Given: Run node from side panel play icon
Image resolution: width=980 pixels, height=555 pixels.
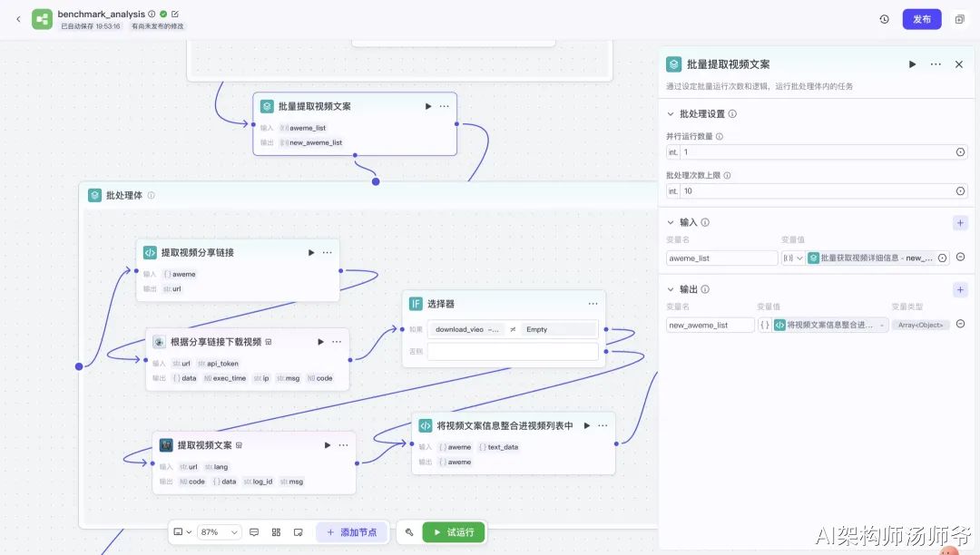Looking at the screenshot, I should click(913, 64).
